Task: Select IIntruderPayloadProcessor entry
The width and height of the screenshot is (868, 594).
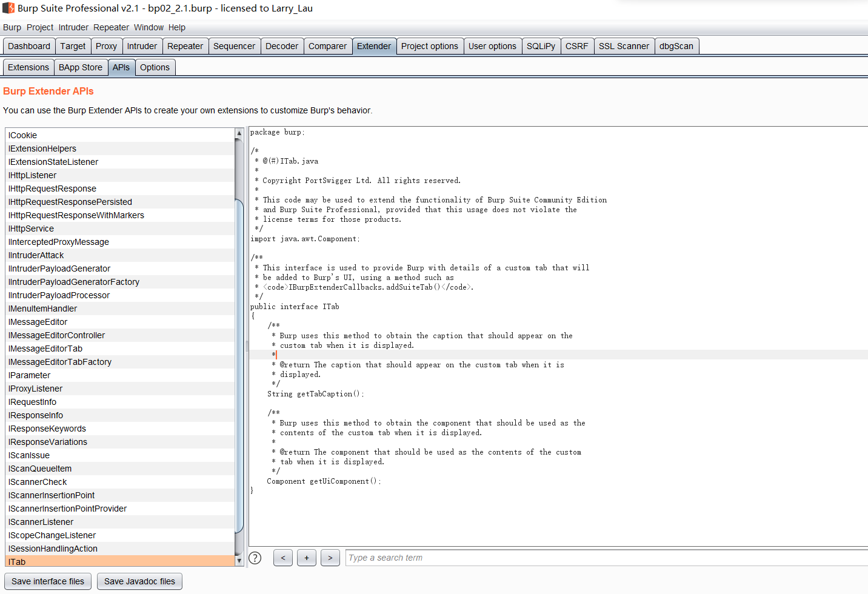Action: 120,295
